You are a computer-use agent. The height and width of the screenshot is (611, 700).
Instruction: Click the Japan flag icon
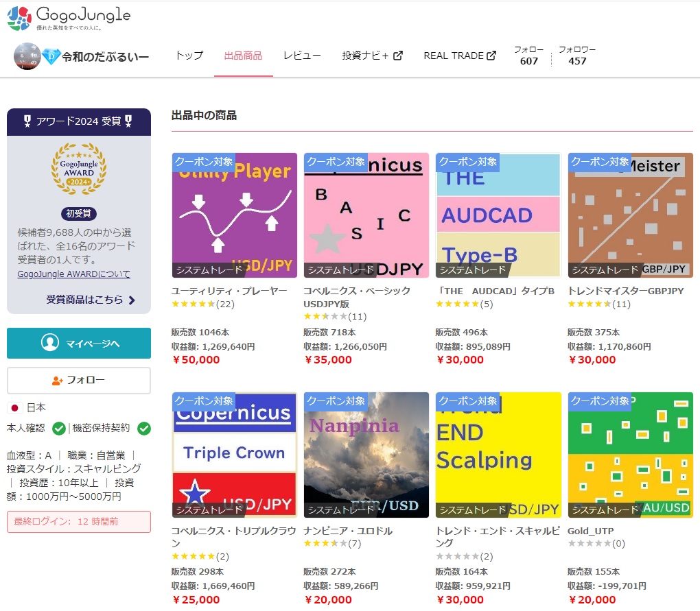(x=14, y=407)
